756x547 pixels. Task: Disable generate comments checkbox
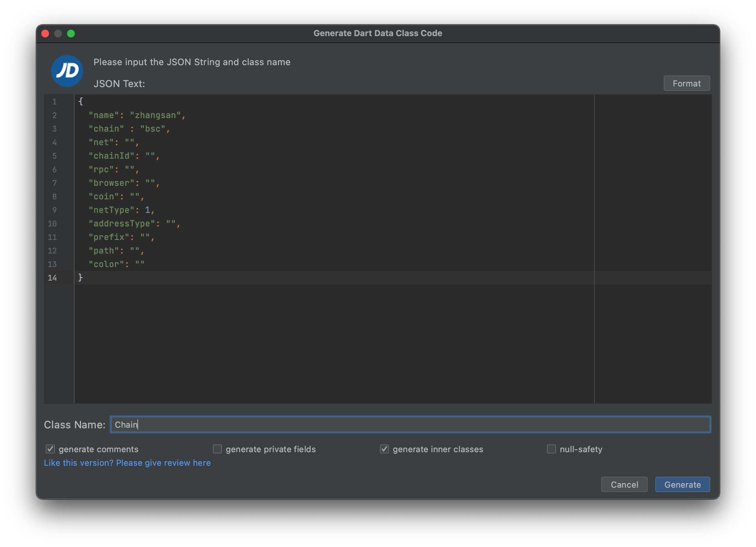50,449
